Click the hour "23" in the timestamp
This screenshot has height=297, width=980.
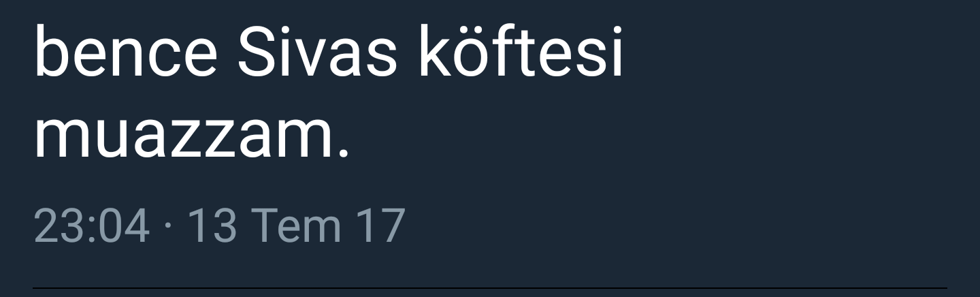(x=56, y=227)
